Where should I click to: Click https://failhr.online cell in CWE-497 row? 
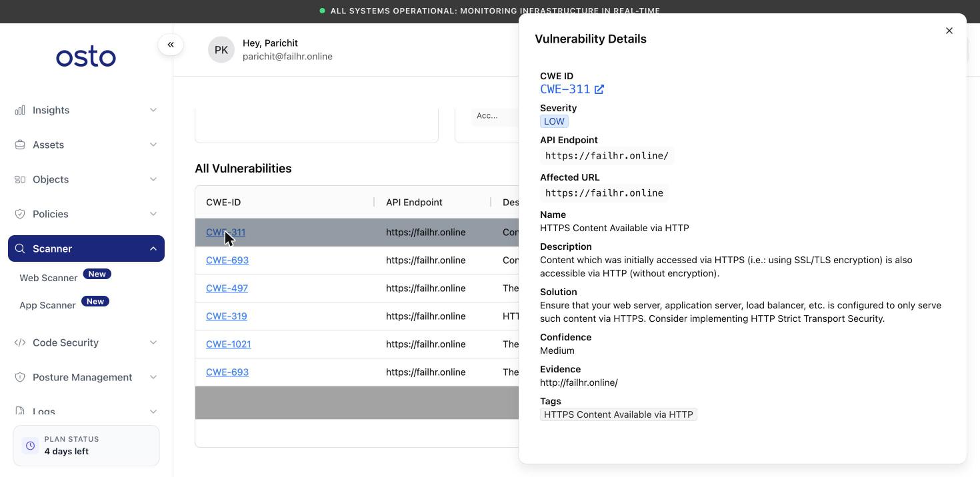[426, 288]
